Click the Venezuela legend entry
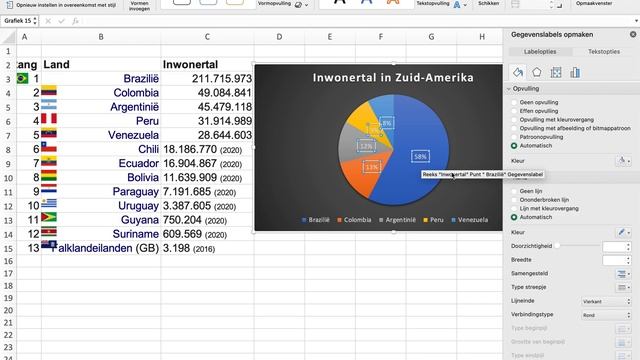640x360 pixels. 470,220
